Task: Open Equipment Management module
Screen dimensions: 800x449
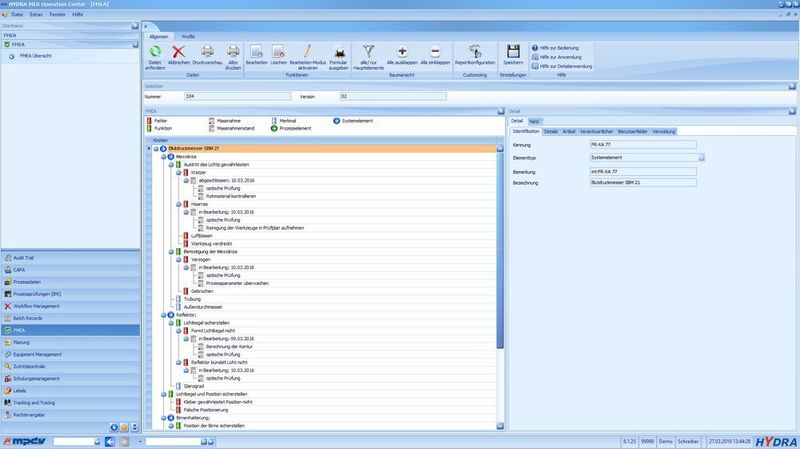Action: point(70,355)
